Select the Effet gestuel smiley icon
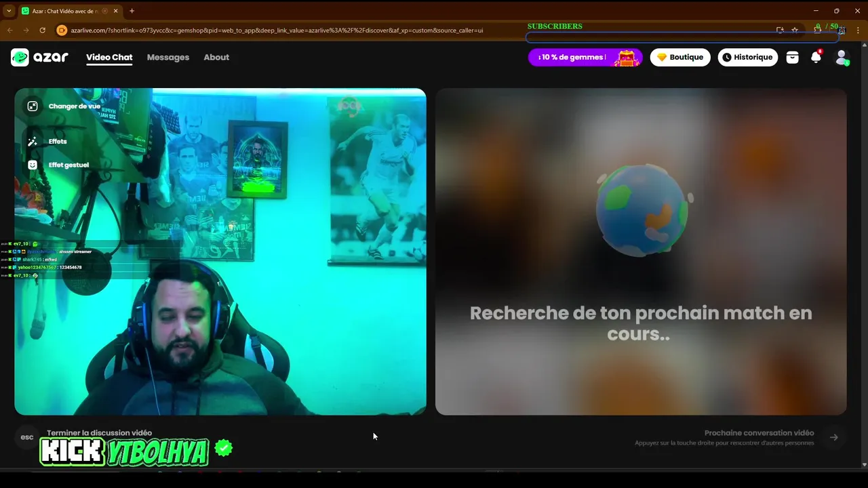 (x=32, y=165)
